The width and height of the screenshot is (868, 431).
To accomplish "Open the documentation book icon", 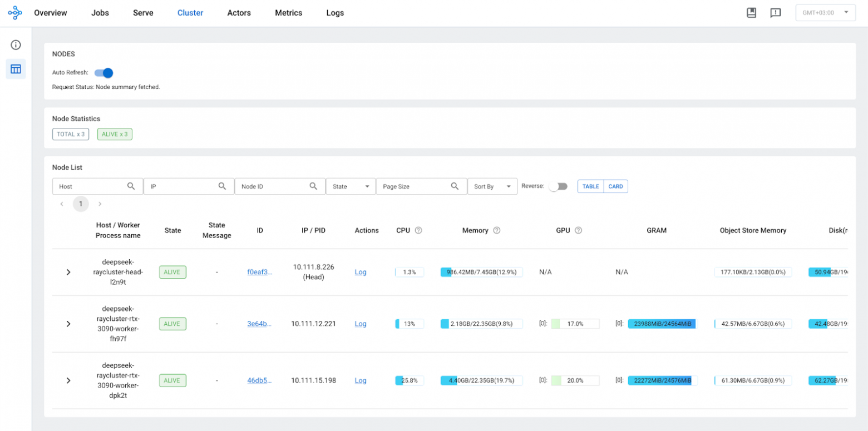I will point(752,12).
